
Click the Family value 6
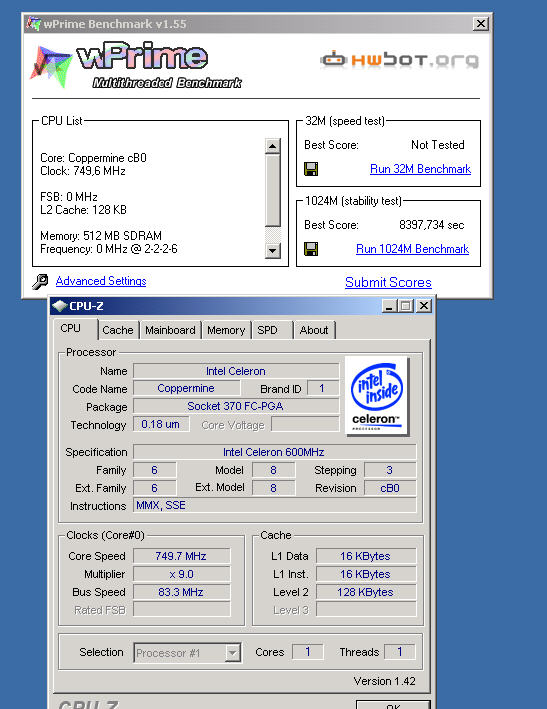tap(155, 470)
